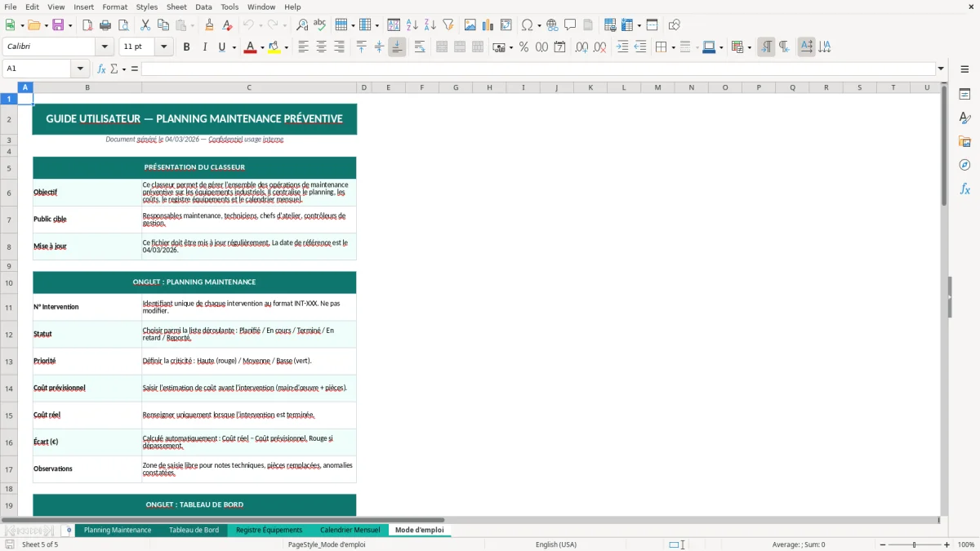Toggle Bold formatting
This screenshot has height=551, width=980.
tap(186, 47)
